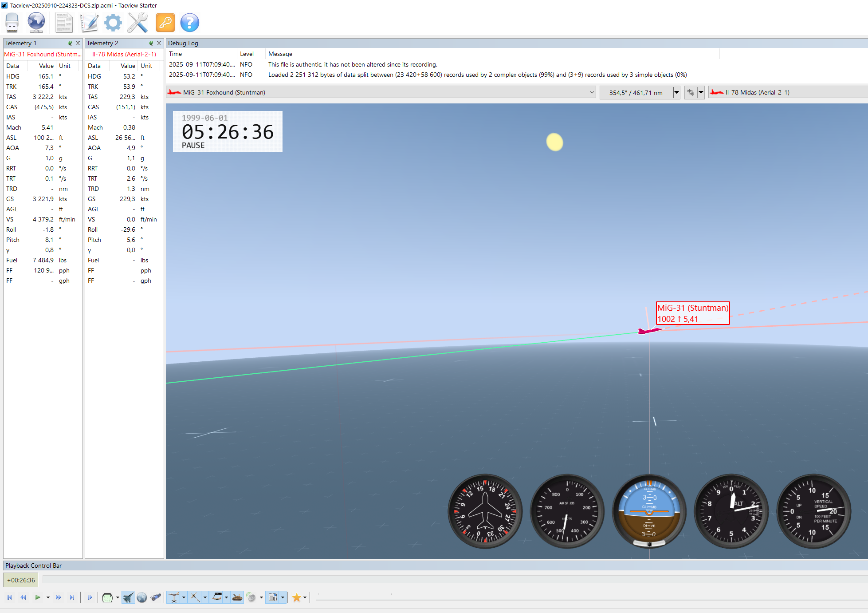Click the playback timeline progress bar
The height and width of the screenshot is (613, 868).
pyautogui.click(x=455, y=580)
